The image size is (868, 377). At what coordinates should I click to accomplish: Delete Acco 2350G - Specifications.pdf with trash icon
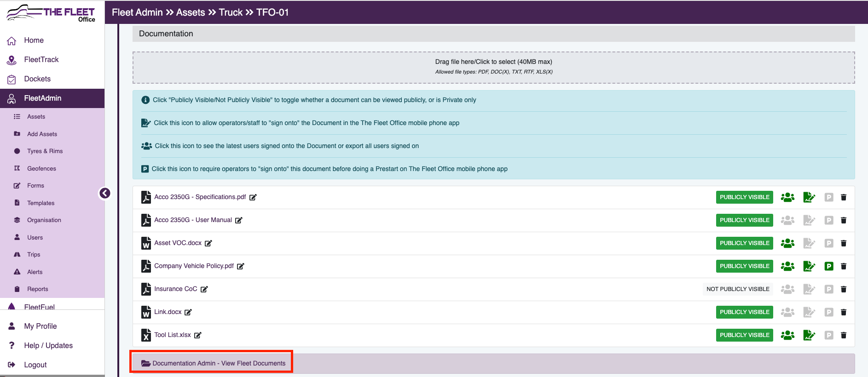(x=844, y=197)
